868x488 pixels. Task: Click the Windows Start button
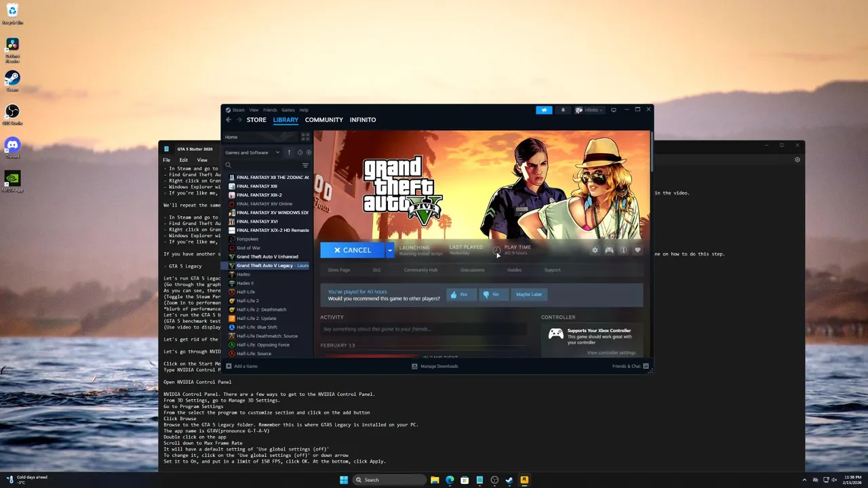[x=344, y=480]
